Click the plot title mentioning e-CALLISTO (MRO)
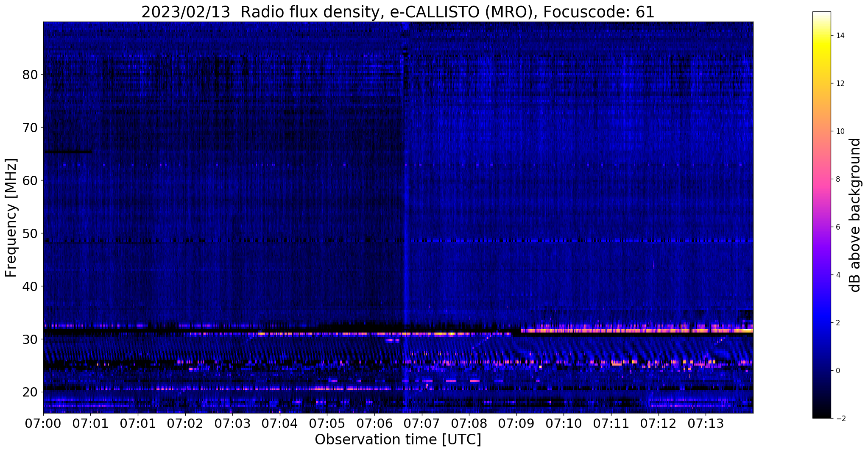868x452 pixels. click(398, 12)
